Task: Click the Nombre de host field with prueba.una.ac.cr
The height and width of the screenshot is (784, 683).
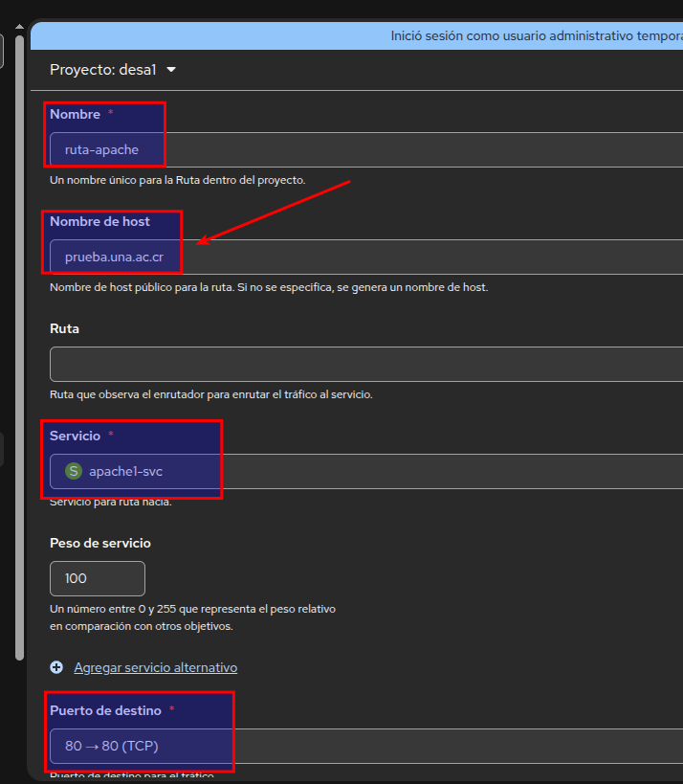Action: tap(364, 257)
